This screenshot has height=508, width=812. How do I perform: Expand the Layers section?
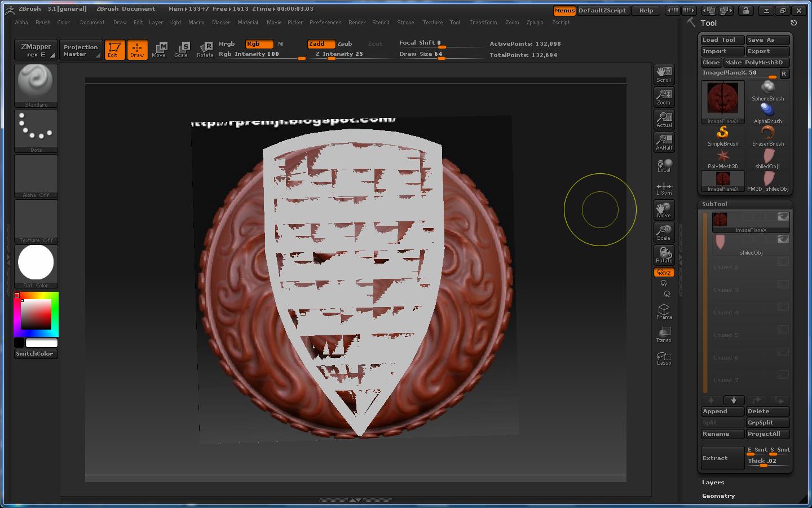[x=713, y=482]
